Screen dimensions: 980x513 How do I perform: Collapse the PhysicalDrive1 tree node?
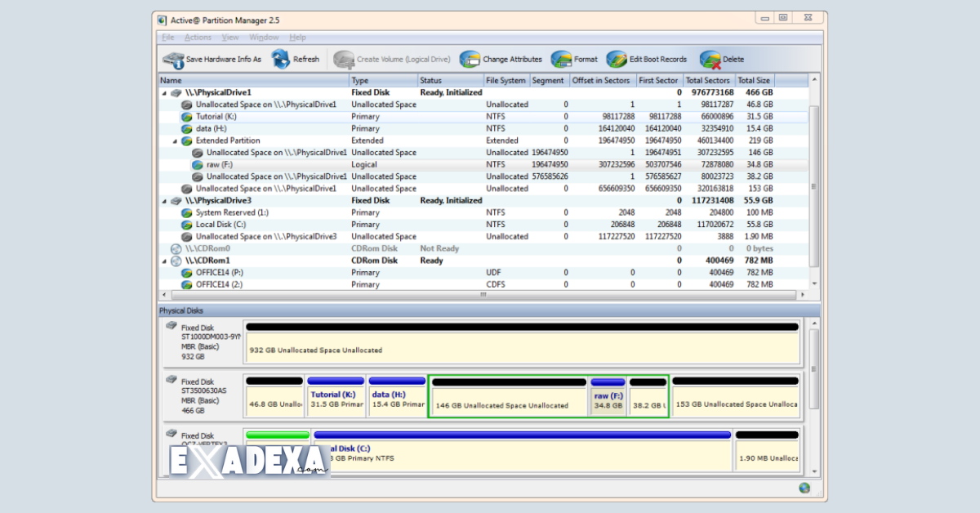[164, 92]
